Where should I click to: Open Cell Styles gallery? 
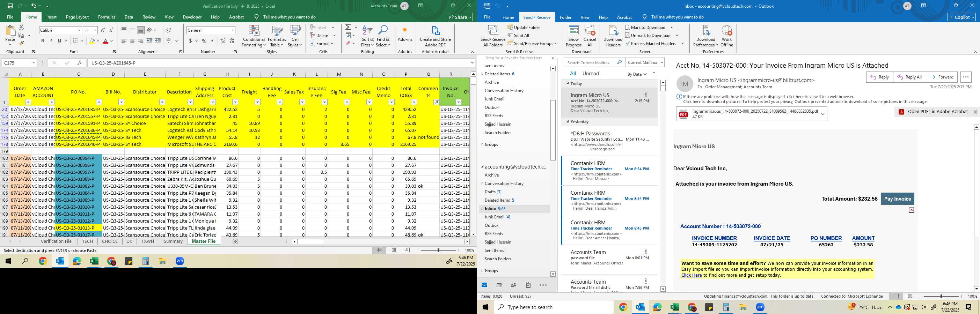tap(295, 36)
